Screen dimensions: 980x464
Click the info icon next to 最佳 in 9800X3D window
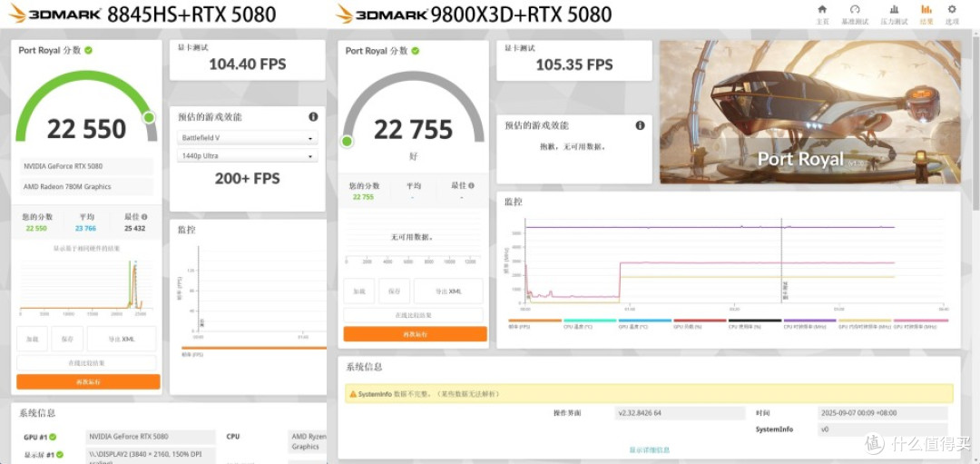[471, 186]
